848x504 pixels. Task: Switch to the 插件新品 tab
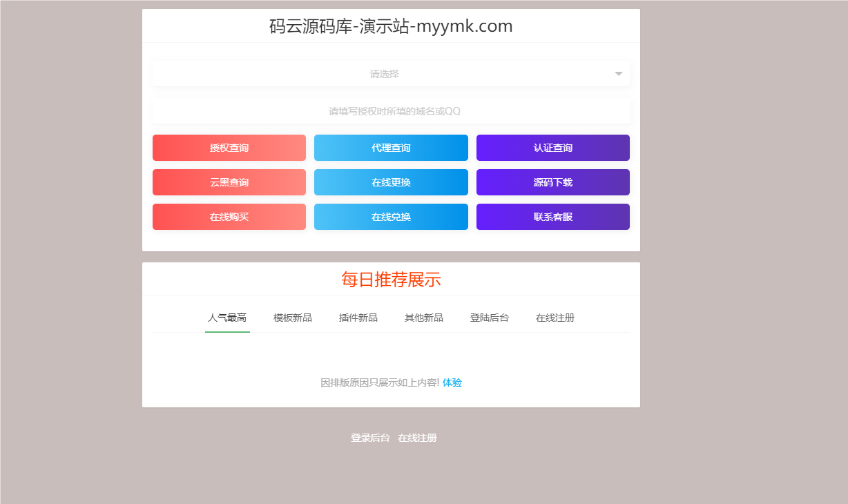click(x=358, y=318)
